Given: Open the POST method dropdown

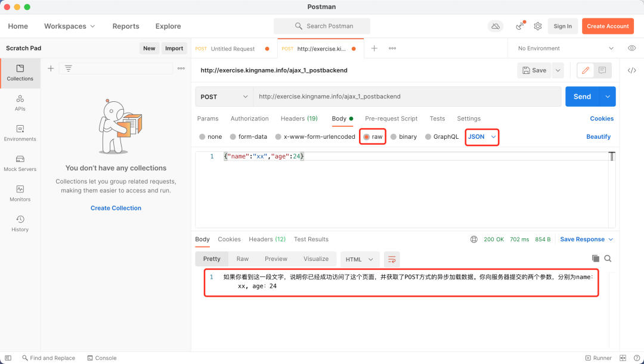Looking at the screenshot, I should coord(224,97).
